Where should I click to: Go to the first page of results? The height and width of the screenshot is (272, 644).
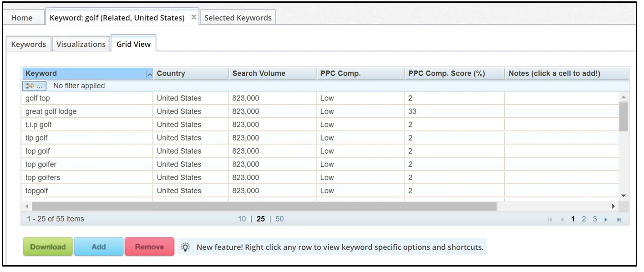pyautogui.click(x=550, y=220)
